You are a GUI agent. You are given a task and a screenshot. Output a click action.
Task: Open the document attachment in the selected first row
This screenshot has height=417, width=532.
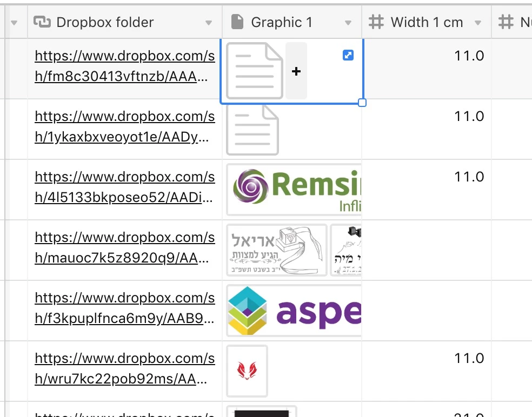(x=255, y=71)
